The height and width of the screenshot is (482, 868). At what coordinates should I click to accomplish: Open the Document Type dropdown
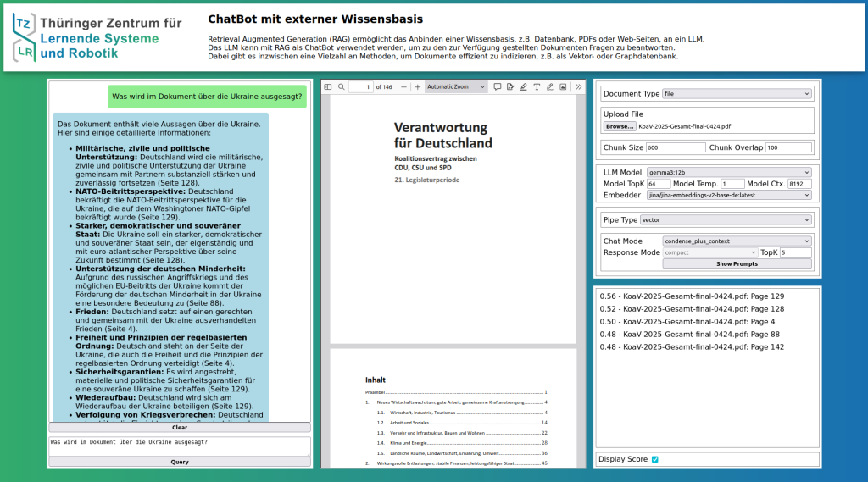coord(737,94)
